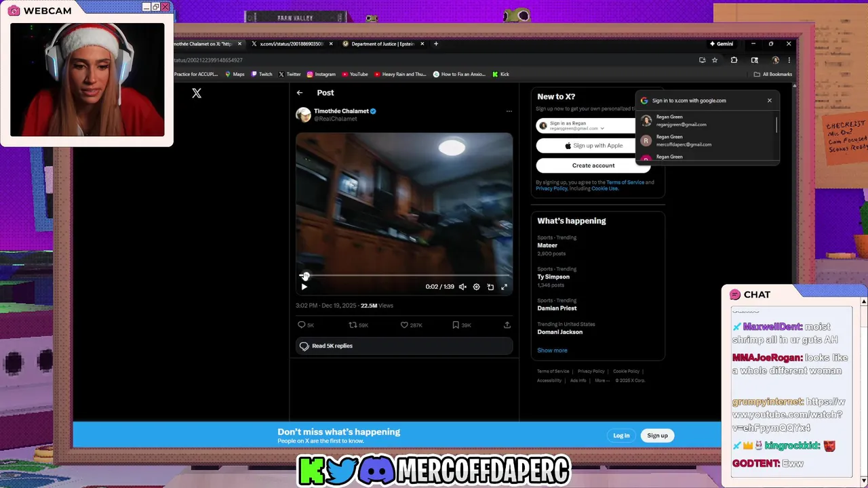This screenshot has width=868, height=488.
Task: Open the post's three-dot more menu
Action: click(509, 111)
